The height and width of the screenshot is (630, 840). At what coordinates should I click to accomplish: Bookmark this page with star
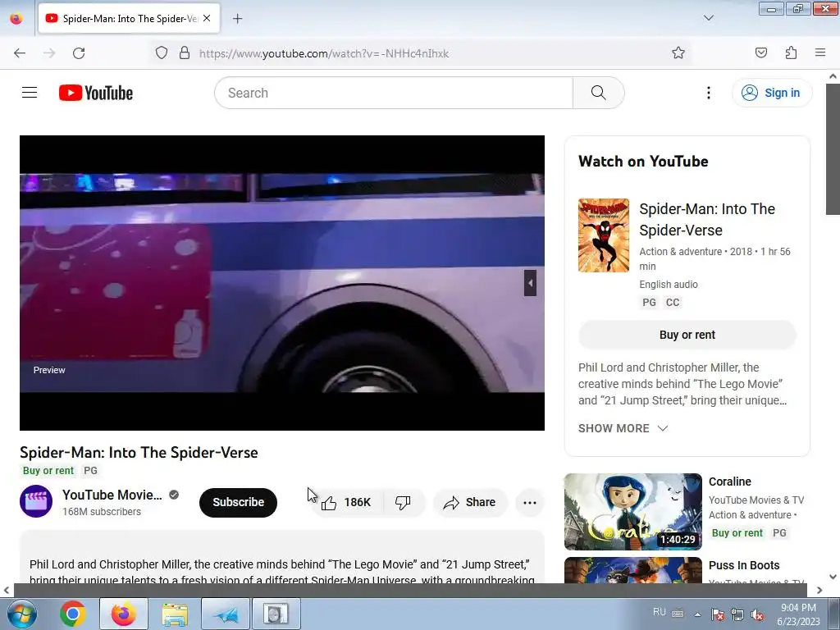click(x=678, y=53)
